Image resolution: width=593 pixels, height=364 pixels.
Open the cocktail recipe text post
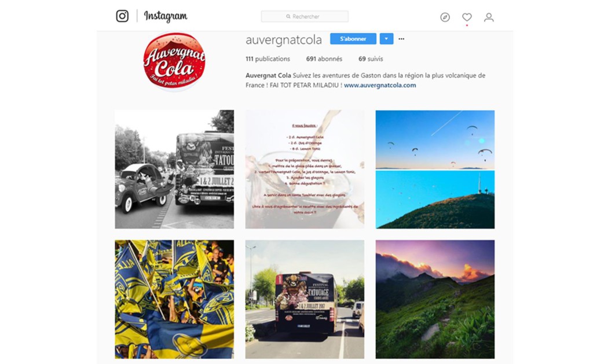tap(305, 170)
